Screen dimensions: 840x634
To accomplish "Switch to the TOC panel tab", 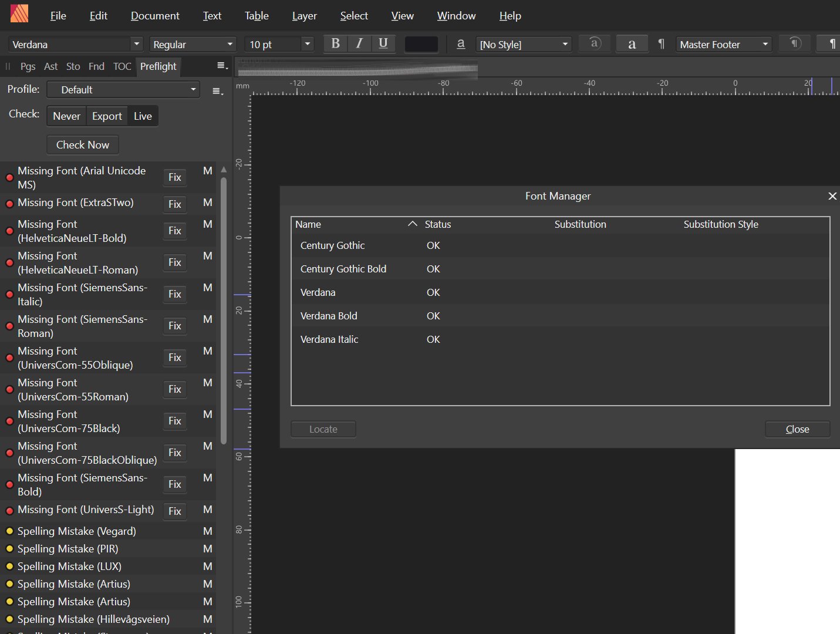I will pyautogui.click(x=122, y=66).
